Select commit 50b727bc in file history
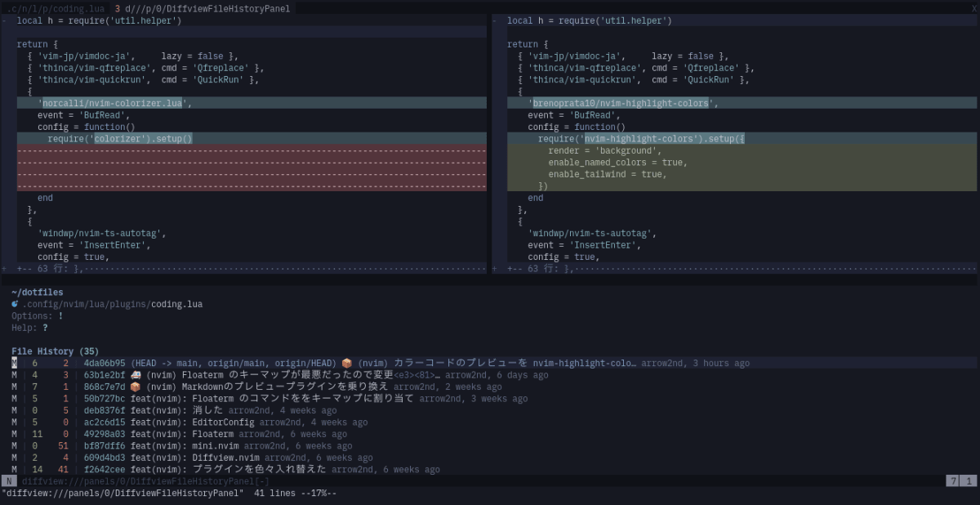Image resolution: width=980 pixels, height=505 pixels. click(105, 399)
